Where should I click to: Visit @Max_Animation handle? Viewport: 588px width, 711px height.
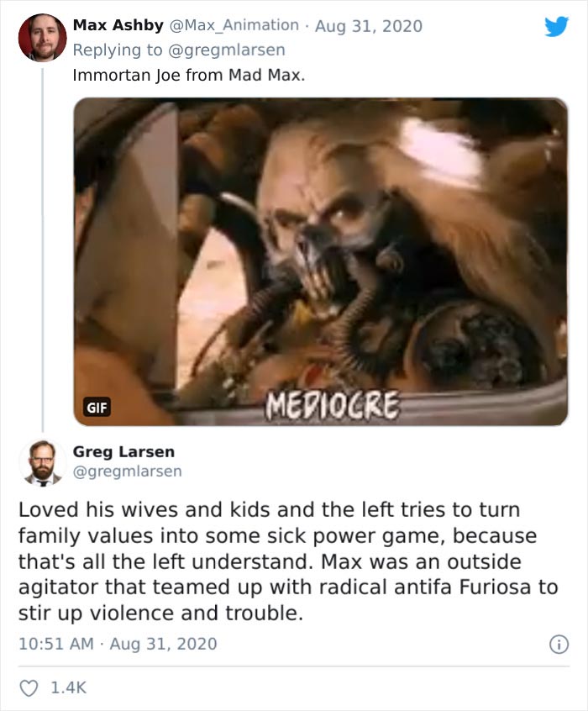coord(234,25)
